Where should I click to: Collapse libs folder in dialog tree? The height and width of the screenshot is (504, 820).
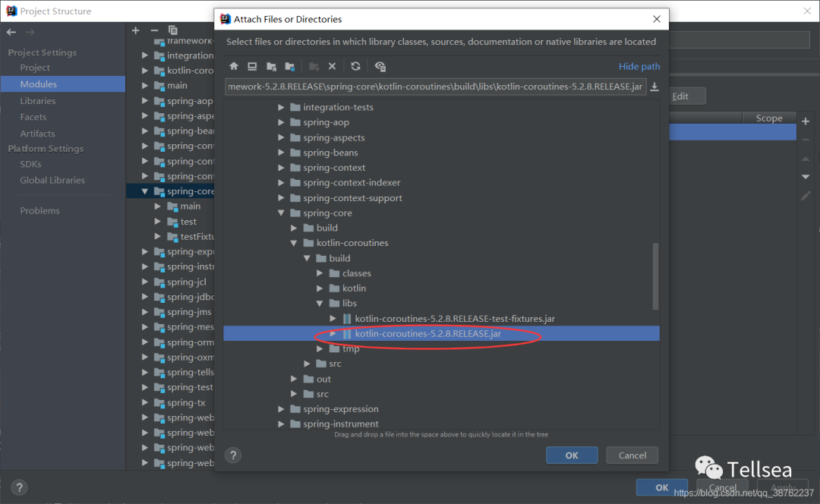(x=320, y=304)
